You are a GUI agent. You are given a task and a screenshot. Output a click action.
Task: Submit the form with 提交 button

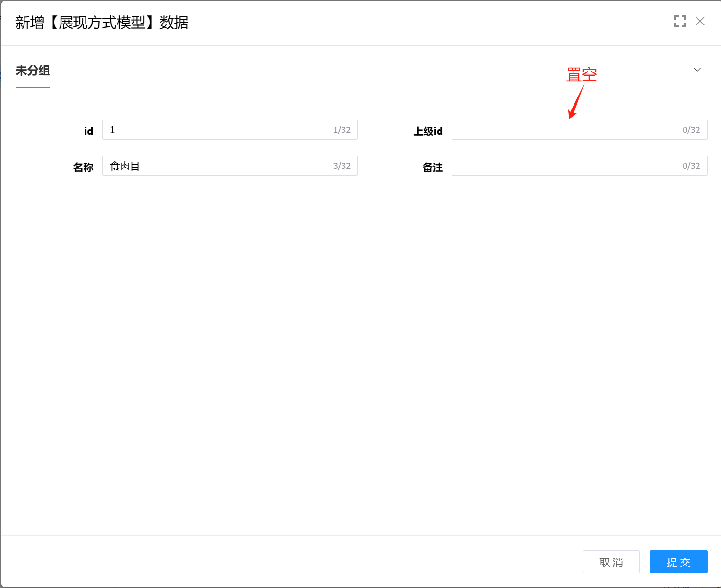click(x=678, y=562)
